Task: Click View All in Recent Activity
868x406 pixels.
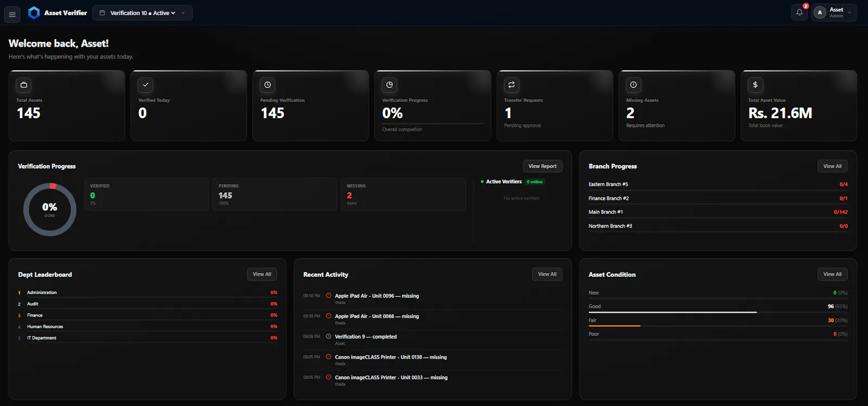Action: pyautogui.click(x=547, y=274)
